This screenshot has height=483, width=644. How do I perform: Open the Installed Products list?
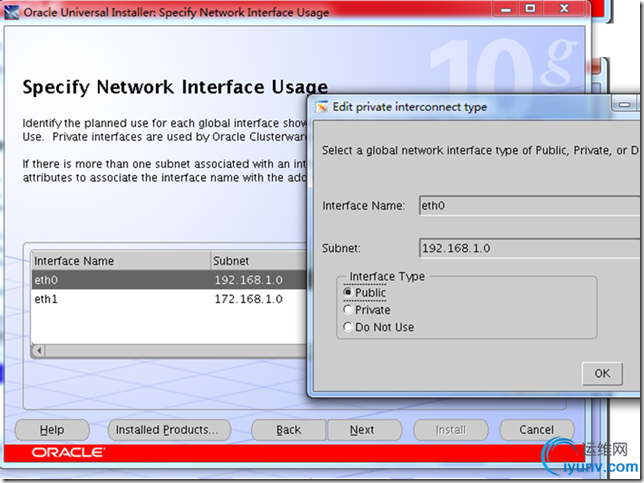(x=169, y=430)
